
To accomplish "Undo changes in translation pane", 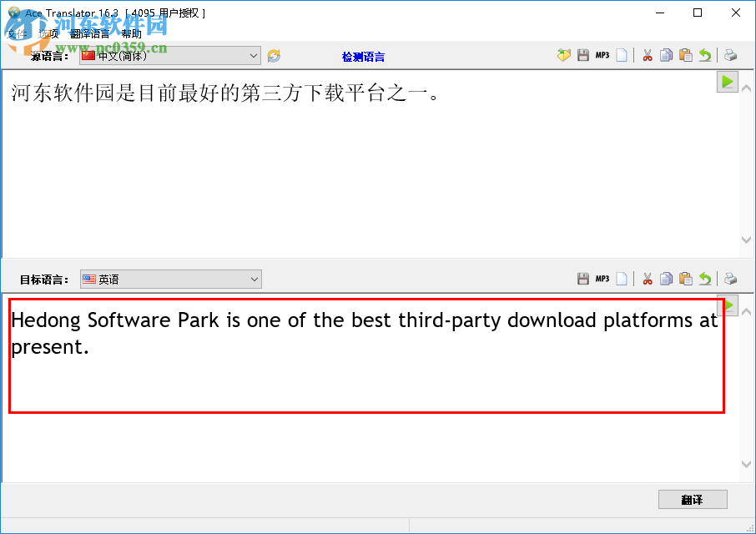I will (706, 279).
